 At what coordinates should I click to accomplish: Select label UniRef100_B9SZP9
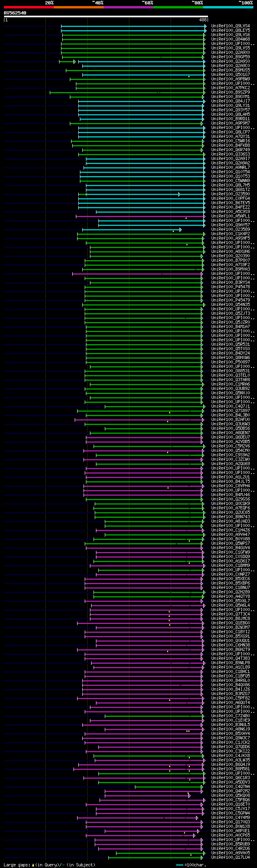(230, 92)
